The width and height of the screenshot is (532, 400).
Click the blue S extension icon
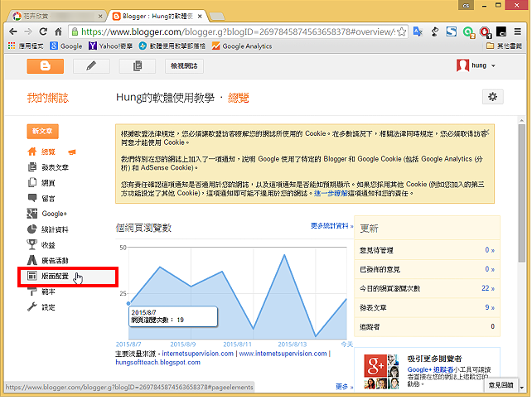click(x=452, y=31)
